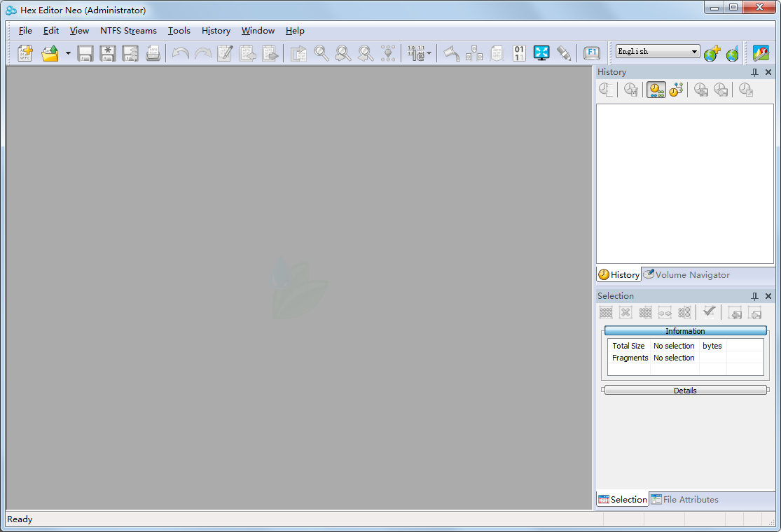This screenshot has width=781, height=532.
Task: Open the Window menu
Action: click(258, 30)
